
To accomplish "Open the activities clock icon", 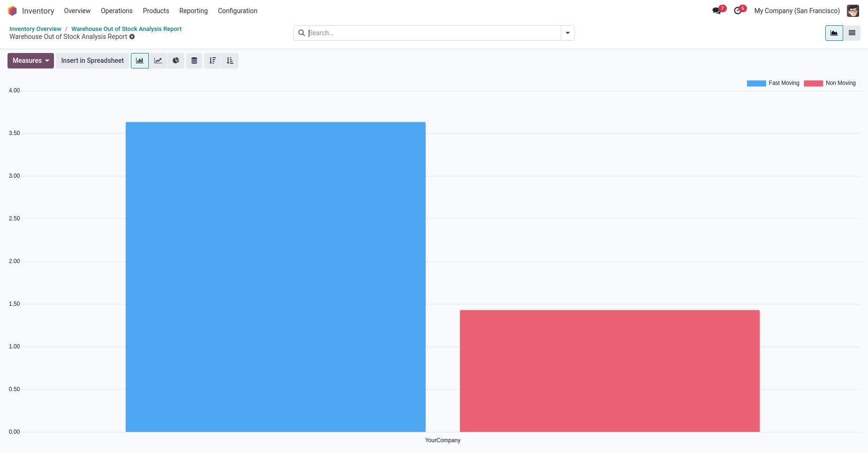I will [738, 11].
